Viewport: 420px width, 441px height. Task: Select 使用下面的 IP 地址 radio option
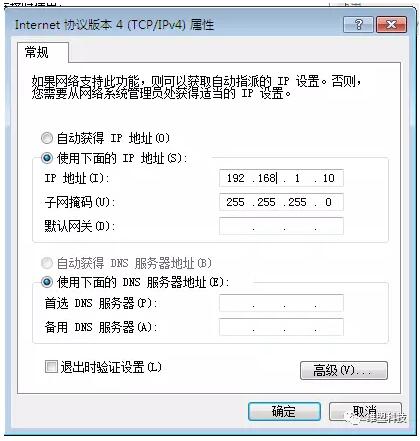click(x=47, y=158)
